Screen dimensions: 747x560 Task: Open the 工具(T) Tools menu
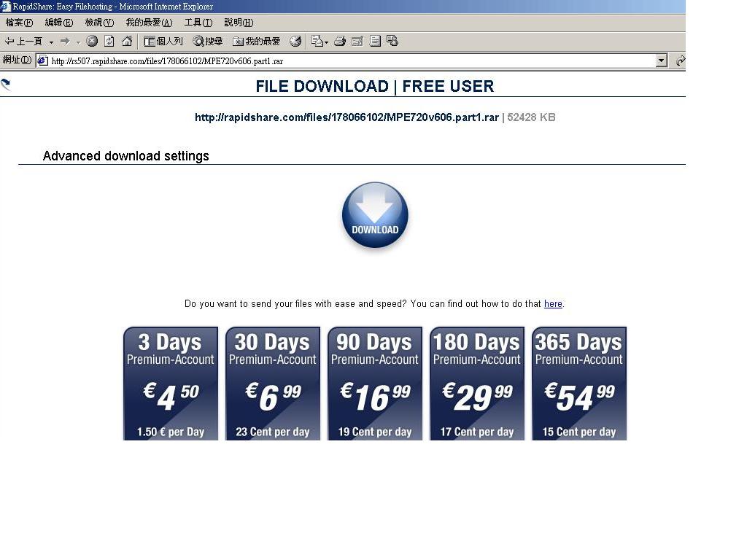click(198, 23)
